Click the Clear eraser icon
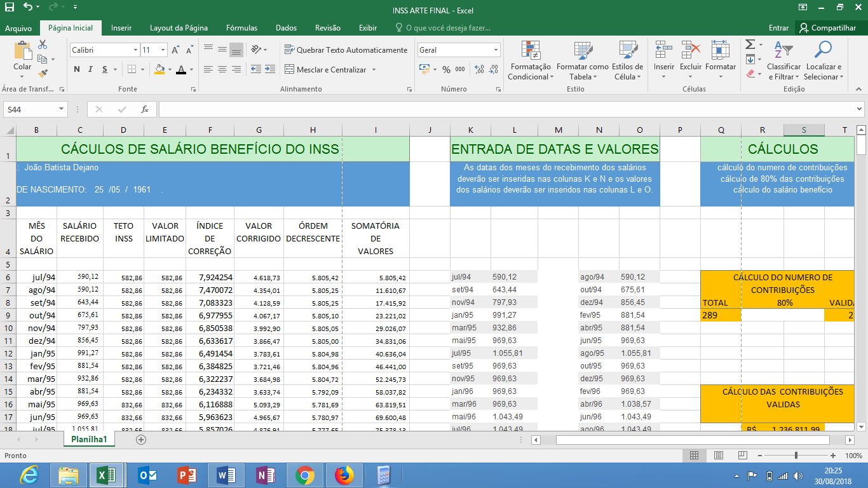The image size is (868, 488). click(750, 74)
